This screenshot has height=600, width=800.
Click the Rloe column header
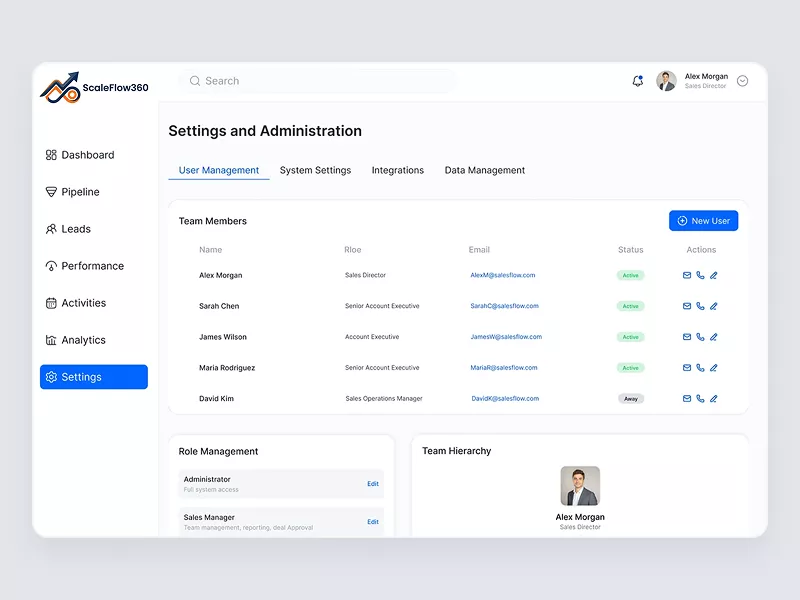(353, 249)
